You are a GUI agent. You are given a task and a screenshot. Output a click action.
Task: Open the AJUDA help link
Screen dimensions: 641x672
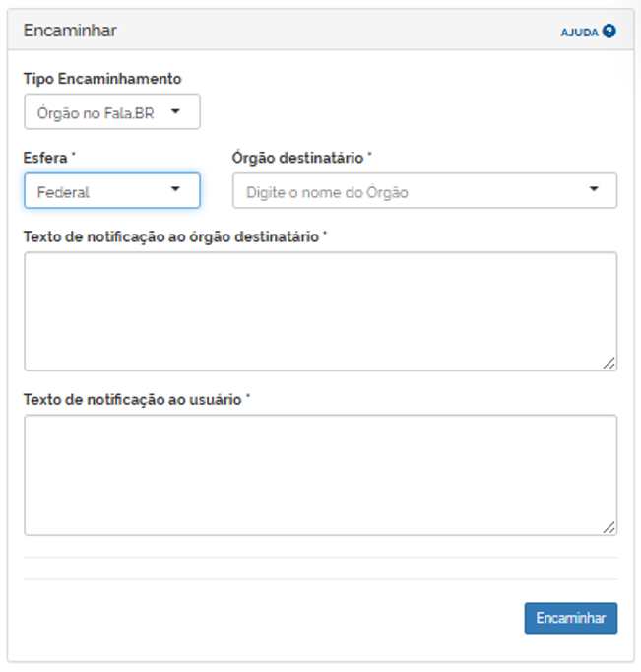[580, 33]
